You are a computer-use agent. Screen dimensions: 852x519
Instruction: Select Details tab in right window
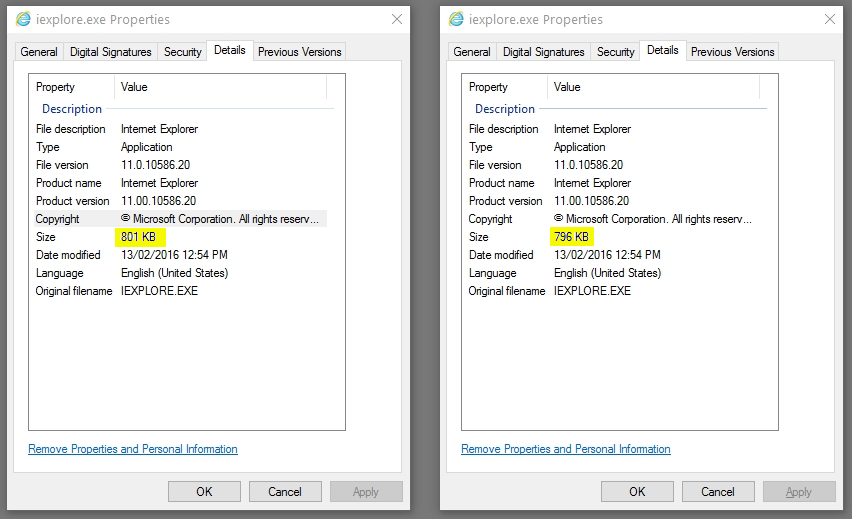coord(663,50)
